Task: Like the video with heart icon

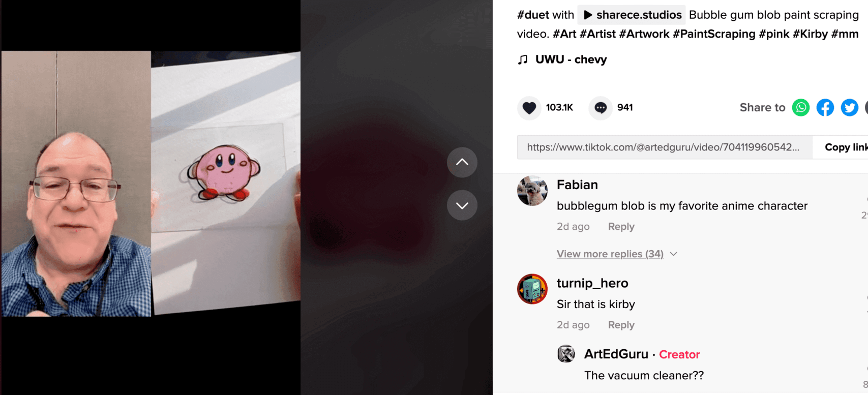Action: [529, 108]
